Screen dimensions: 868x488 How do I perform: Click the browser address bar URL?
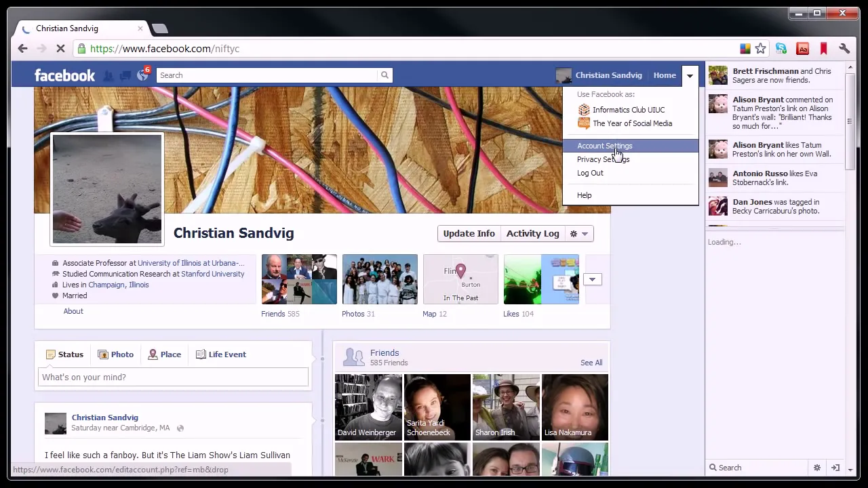[x=165, y=49]
